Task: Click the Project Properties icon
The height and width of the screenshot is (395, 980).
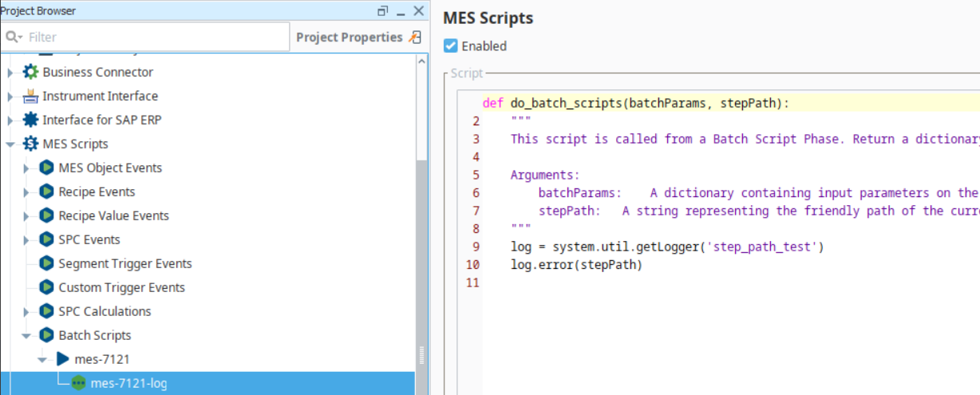Action: pyautogui.click(x=413, y=37)
